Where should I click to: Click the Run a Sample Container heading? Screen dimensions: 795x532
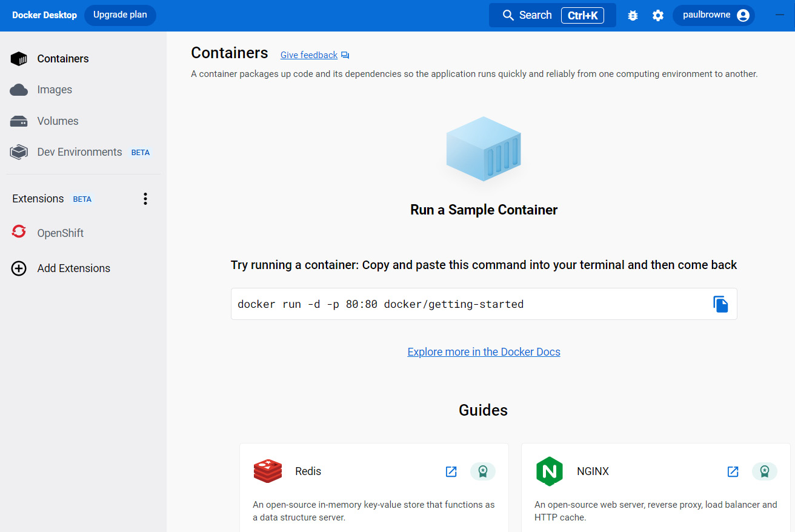[x=484, y=210]
